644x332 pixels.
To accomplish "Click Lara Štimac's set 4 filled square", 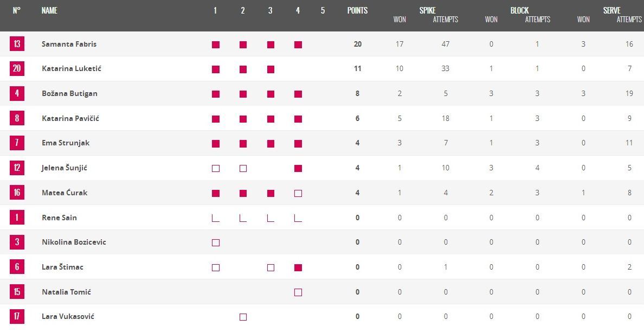I will 298,268.
